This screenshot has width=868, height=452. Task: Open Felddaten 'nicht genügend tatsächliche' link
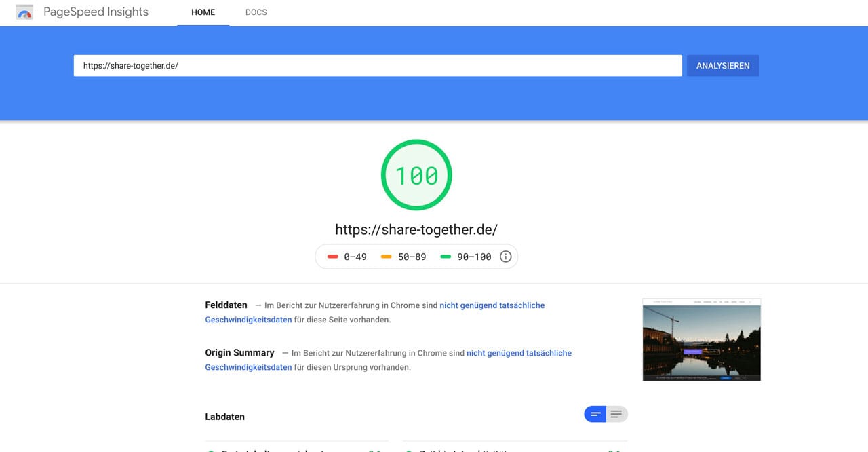tap(492, 305)
